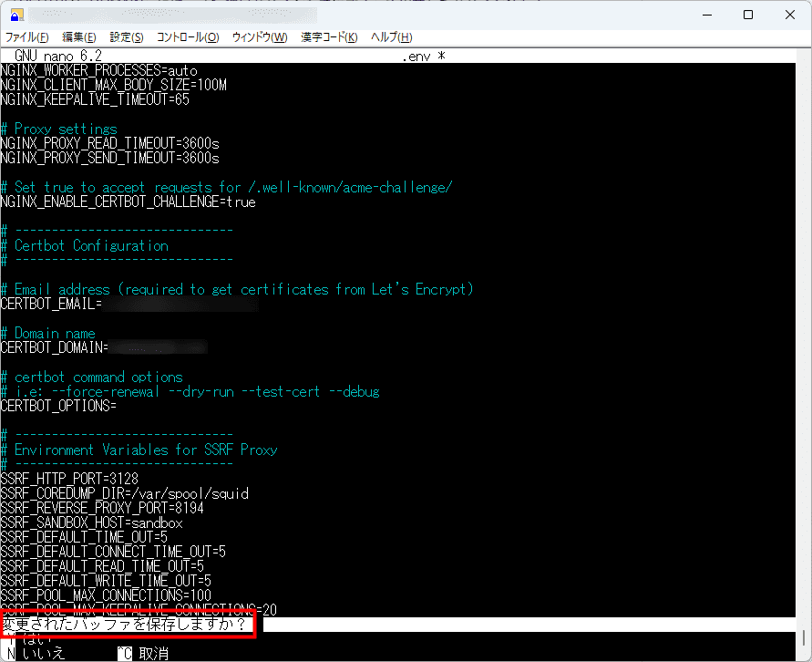The height and width of the screenshot is (662, 812).
Task: Click the SSRF_POOL_MAX_CONNECTIONS=100 line
Action: [x=105, y=595]
